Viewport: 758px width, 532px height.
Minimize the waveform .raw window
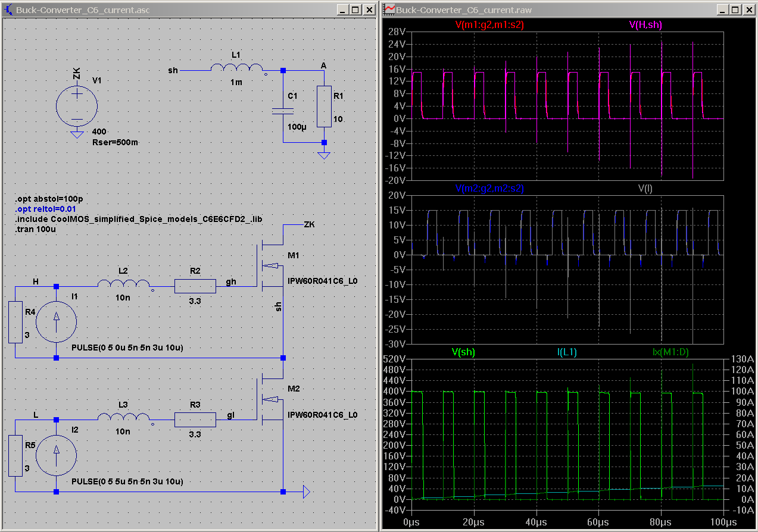pyautogui.click(x=722, y=10)
